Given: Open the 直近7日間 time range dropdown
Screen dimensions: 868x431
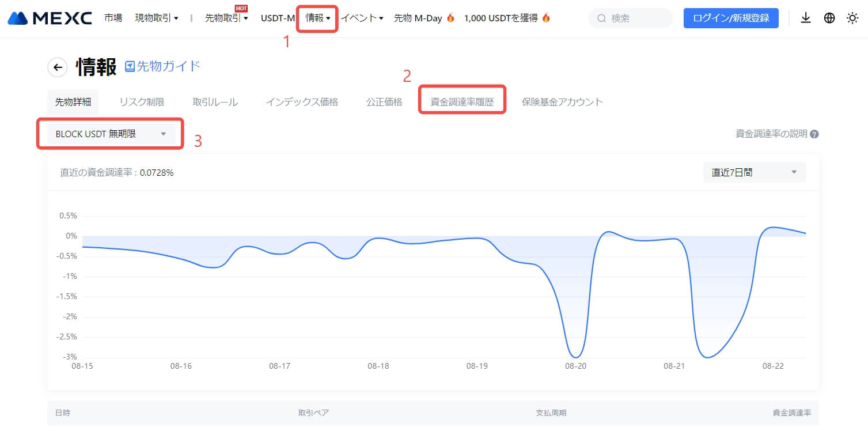Looking at the screenshot, I should click(754, 172).
